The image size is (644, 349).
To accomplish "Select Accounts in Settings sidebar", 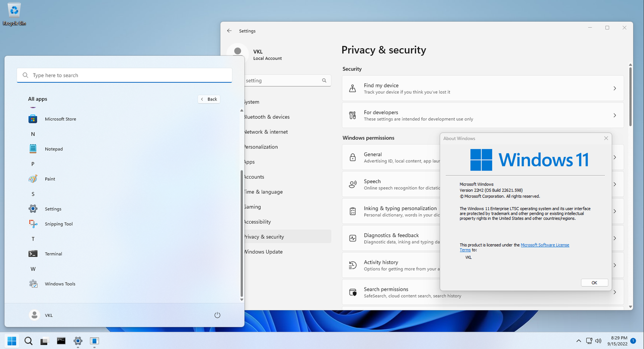I will click(288, 177).
